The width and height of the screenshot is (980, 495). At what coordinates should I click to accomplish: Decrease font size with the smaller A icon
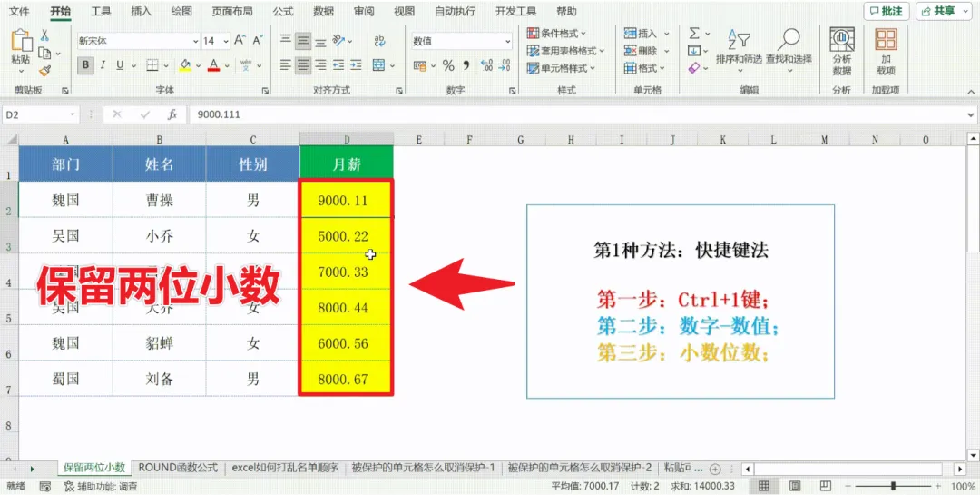pos(257,41)
